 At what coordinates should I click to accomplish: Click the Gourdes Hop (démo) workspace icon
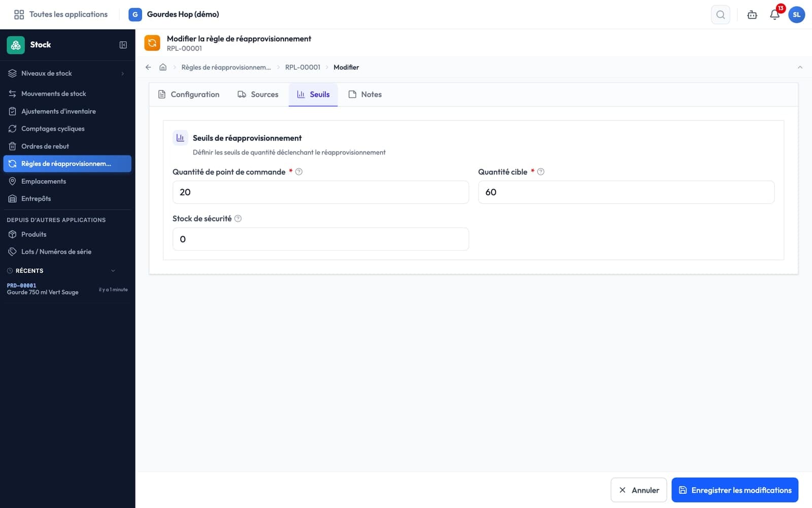point(135,14)
